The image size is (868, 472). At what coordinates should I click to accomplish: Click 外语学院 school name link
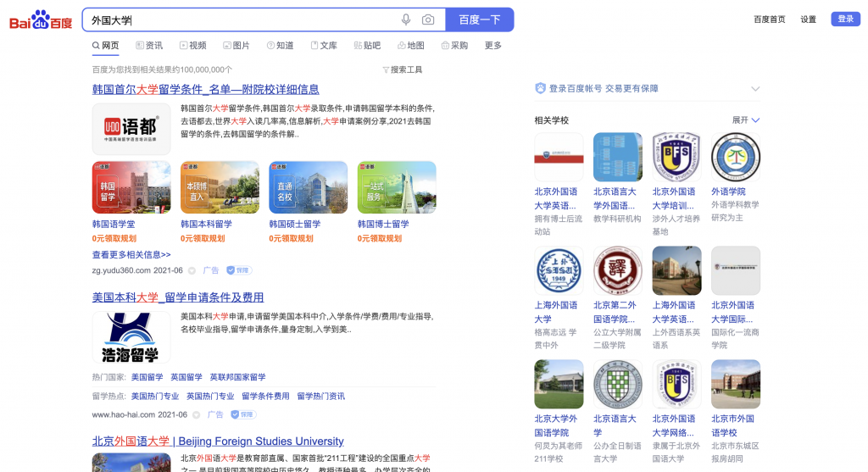728,192
